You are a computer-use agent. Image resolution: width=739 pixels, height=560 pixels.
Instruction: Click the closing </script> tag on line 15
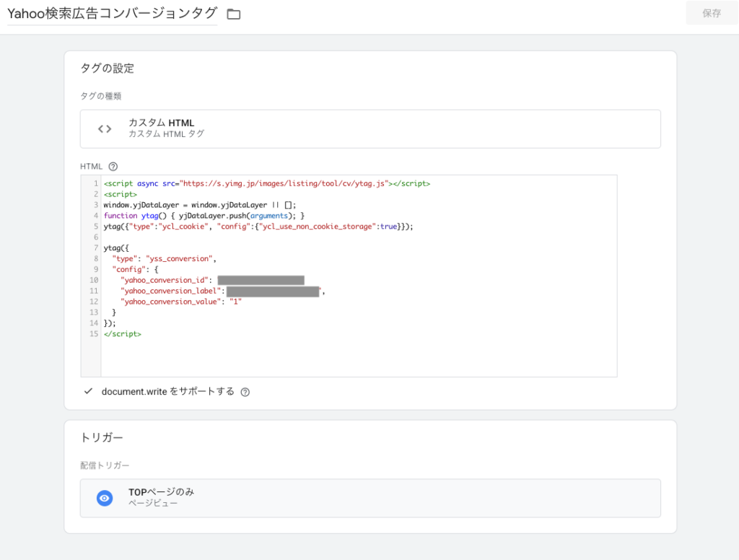tap(123, 334)
